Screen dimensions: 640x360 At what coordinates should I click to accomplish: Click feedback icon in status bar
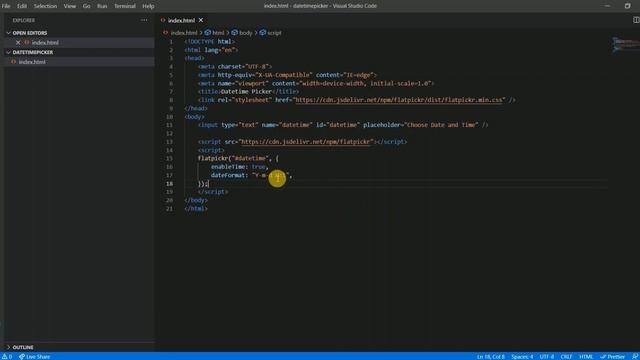(x=635, y=356)
